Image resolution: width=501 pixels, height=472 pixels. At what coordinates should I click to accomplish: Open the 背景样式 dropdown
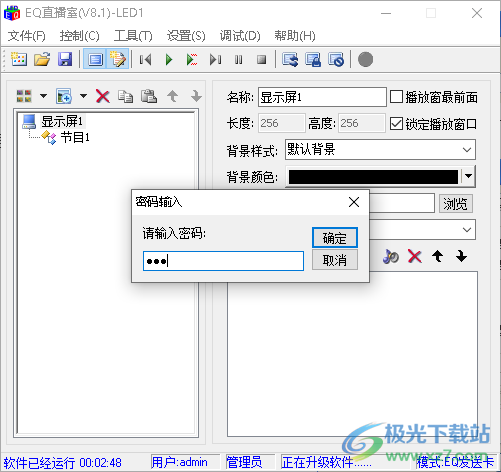click(x=380, y=150)
